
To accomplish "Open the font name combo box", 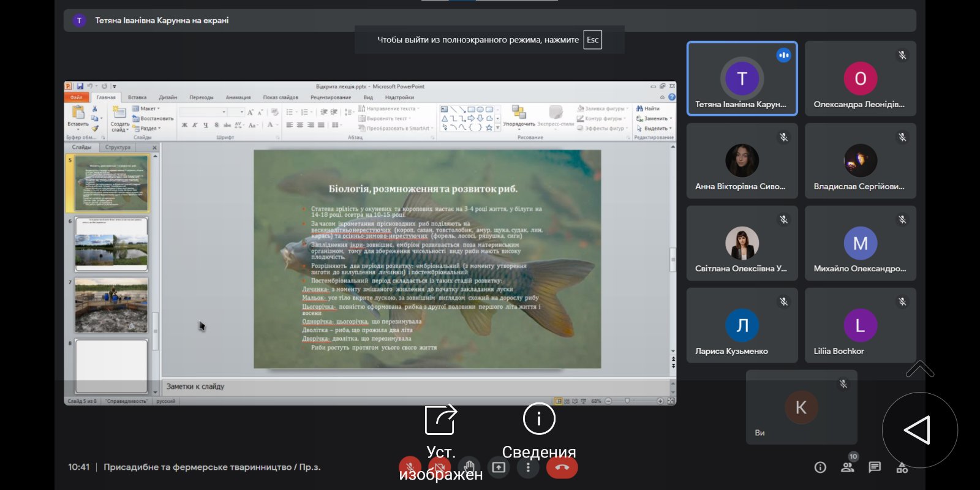I will 203,112.
